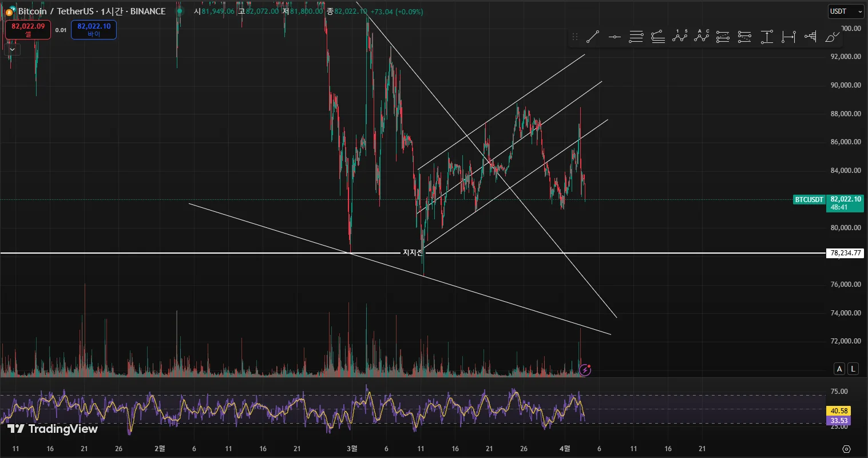Open the USDT currency dropdown
The width and height of the screenshot is (868, 458).
(x=846, y=11)
